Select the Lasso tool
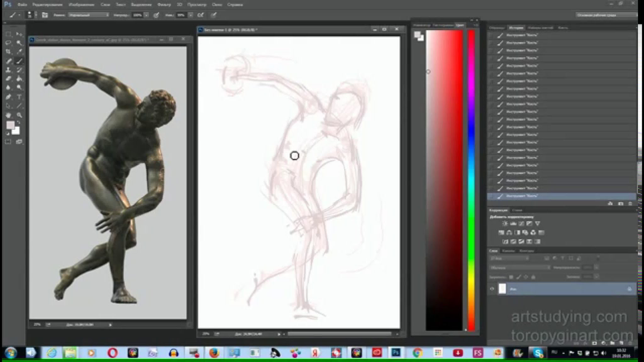 click(x=8, y=43)
